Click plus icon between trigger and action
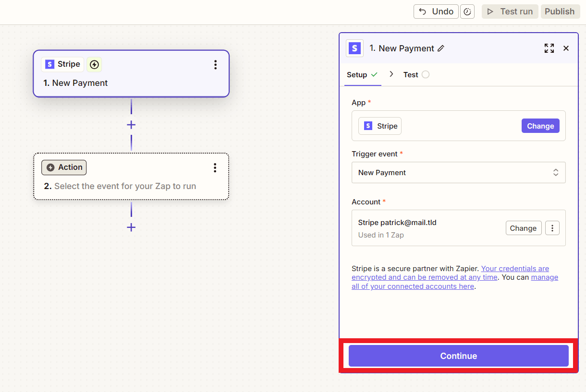586x392 pixels. (131, 125)
